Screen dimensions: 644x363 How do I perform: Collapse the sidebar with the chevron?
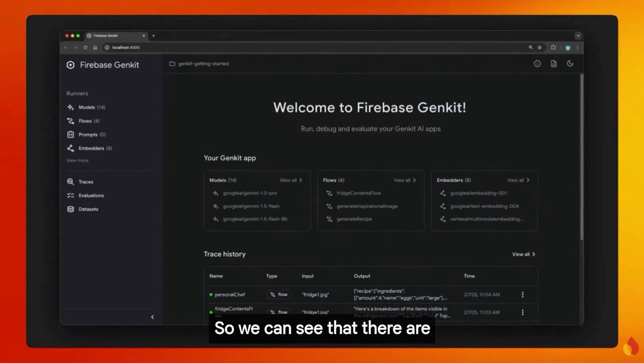(152, 317)
